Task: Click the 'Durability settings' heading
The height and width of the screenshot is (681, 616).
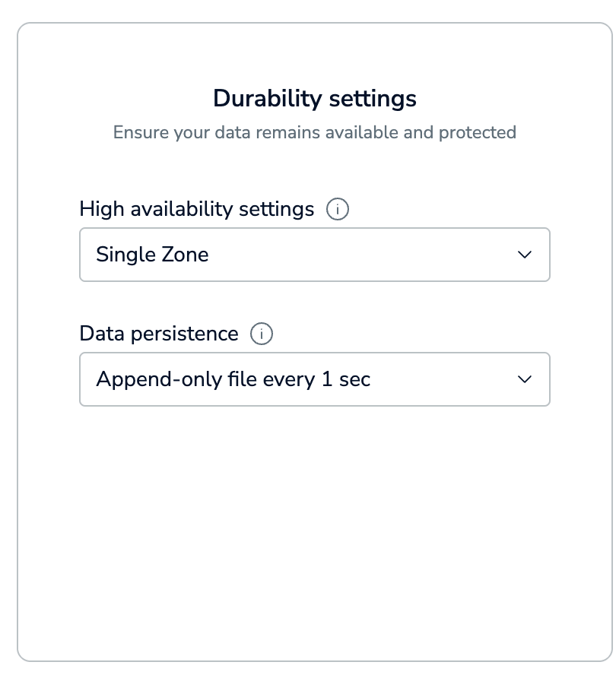Action: pyautogui.click(x=315, y=99)
